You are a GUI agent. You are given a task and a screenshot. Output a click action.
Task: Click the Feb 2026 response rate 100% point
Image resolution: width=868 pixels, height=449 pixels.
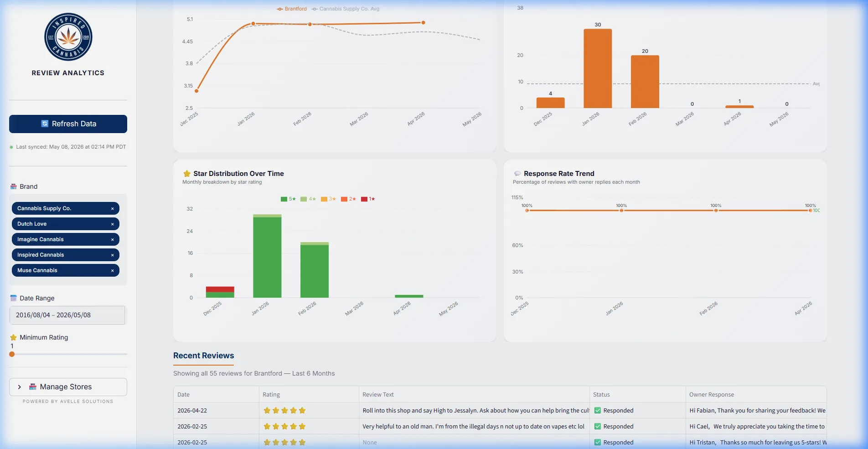[716, 211]
